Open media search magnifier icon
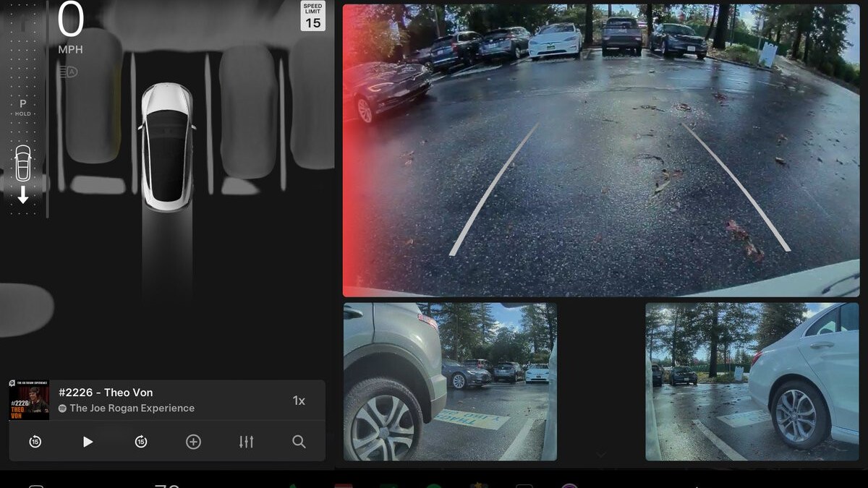 (x=299, y=442)
